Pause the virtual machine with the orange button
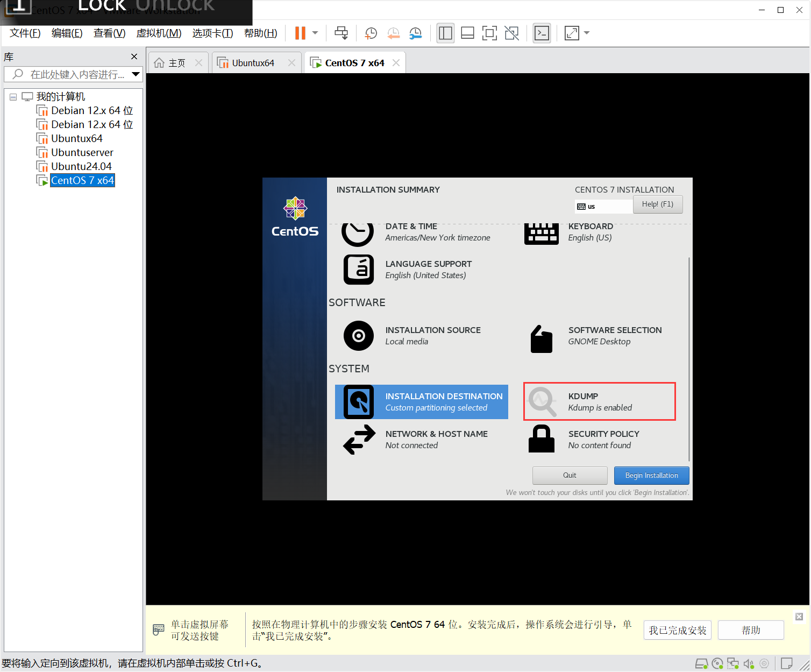 [x=300, y=33]
